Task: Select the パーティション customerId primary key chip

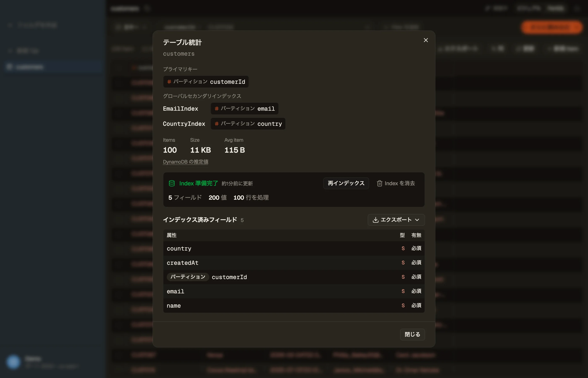Action: coord(206,82)
